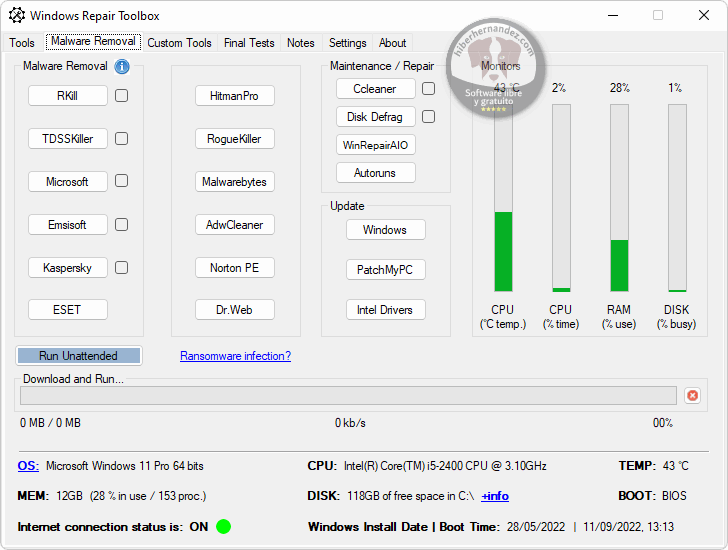Check the Emsisoft checkbox
Screen dimensions: 728x550
[x=122, y=225]
